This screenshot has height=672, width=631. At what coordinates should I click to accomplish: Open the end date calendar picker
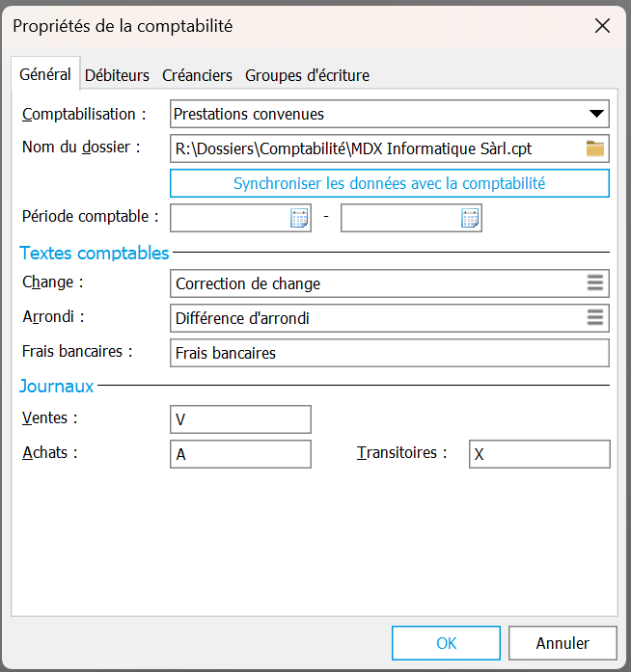click(x=470, y=218)
